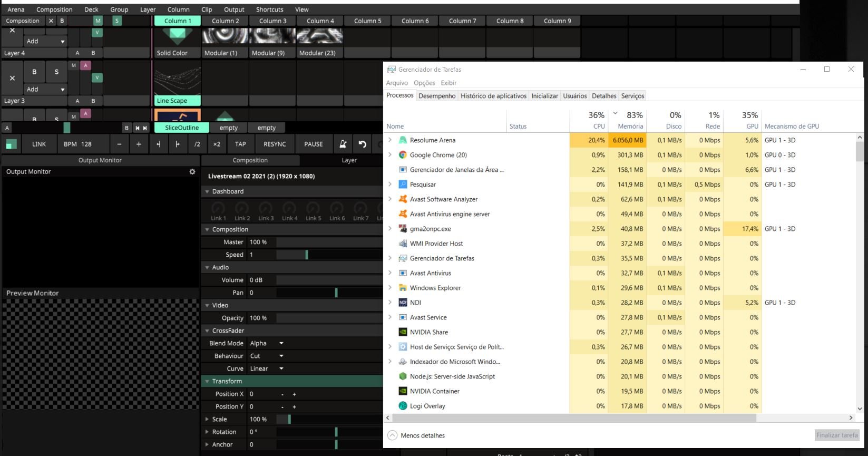The height and width of the screenshot is (456, 868).
Task: Toggle the Layer 3 Bypass (B) button
Action: pos(34,72)
